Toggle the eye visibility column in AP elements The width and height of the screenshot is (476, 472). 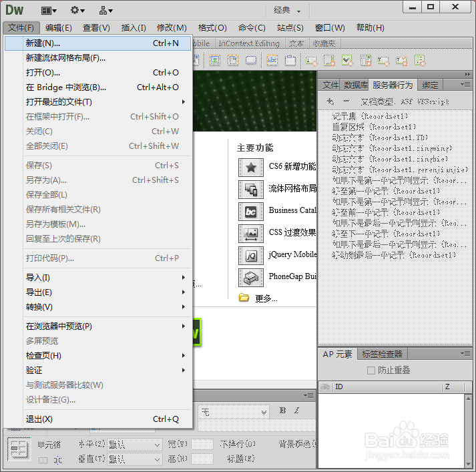tap(325, 387)
